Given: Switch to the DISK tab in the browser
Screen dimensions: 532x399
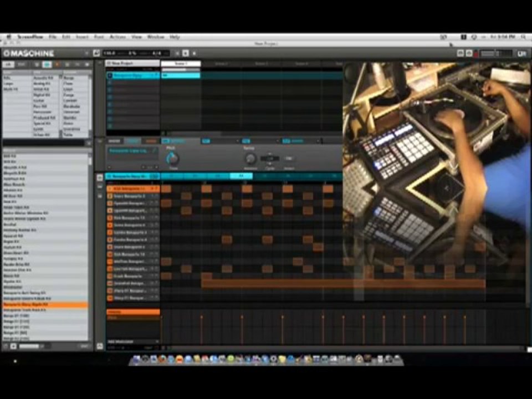Looking at the screenshot, I should click(x=22, y=64).
